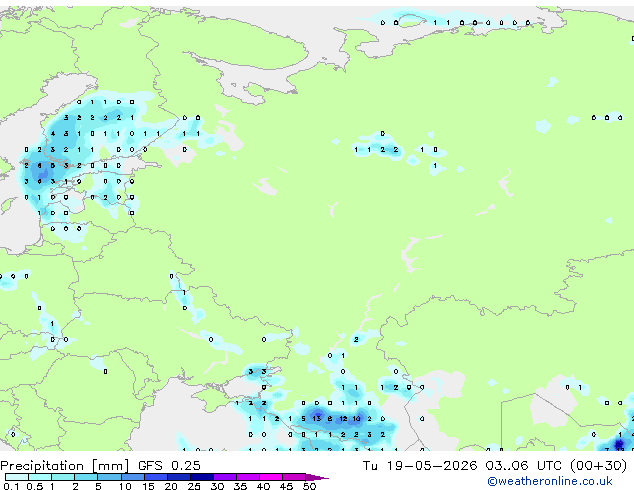This screenshot has height=490, width=634.
Task: Click the legend label '50'
Action: point(310,486)
